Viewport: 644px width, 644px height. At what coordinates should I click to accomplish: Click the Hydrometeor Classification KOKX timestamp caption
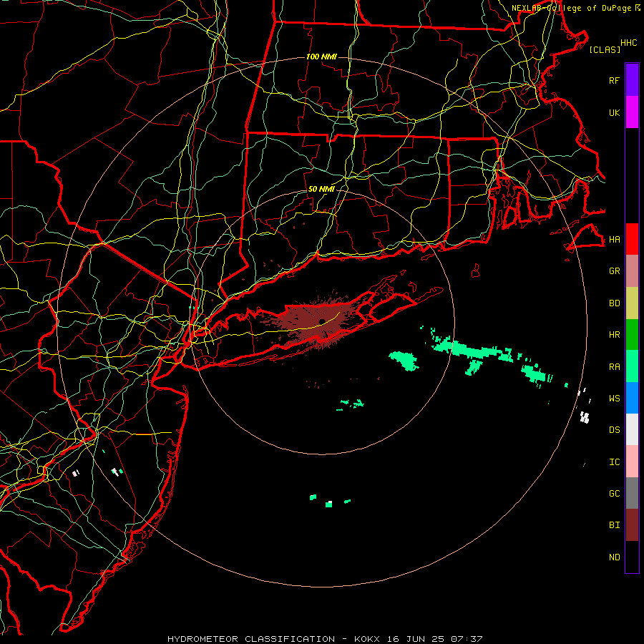click(x=325, y=639)
